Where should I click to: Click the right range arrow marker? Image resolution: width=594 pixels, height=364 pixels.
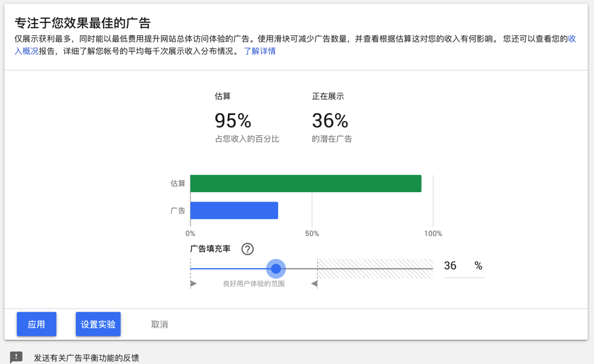pos(314,284)
